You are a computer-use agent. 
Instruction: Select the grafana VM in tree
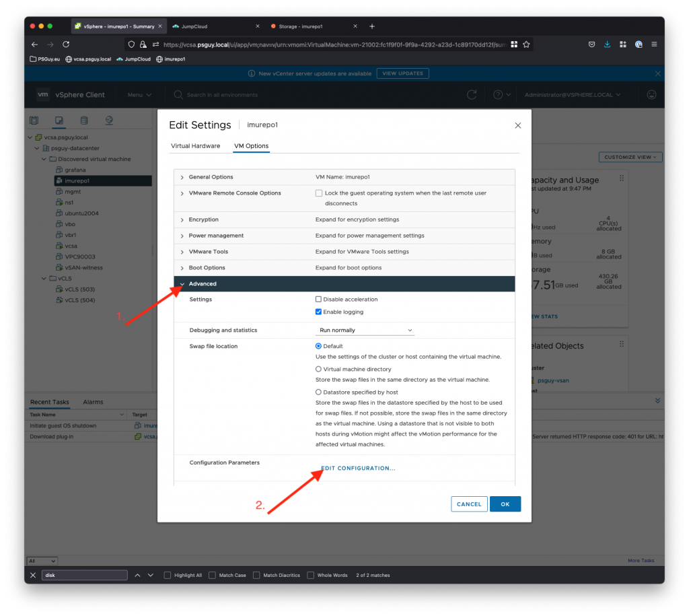click(x=75, y=170)
